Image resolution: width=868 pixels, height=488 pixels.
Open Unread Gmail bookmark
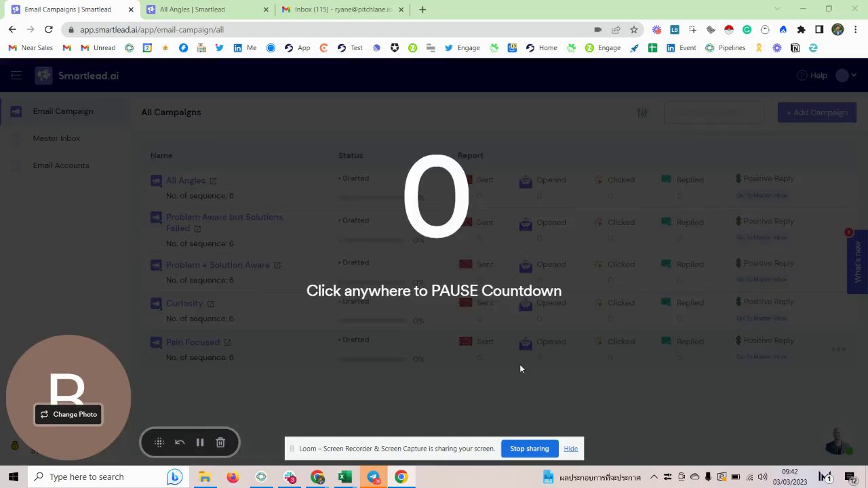point(98,48)
